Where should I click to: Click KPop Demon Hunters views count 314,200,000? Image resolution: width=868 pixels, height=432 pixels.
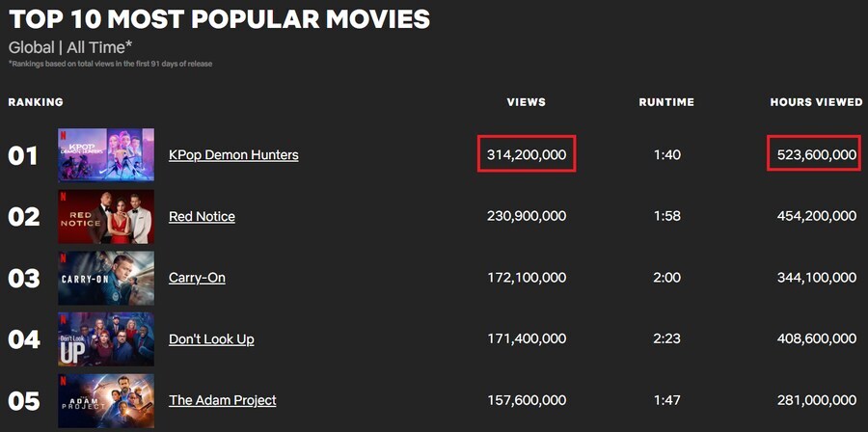[x=527, y=155]
